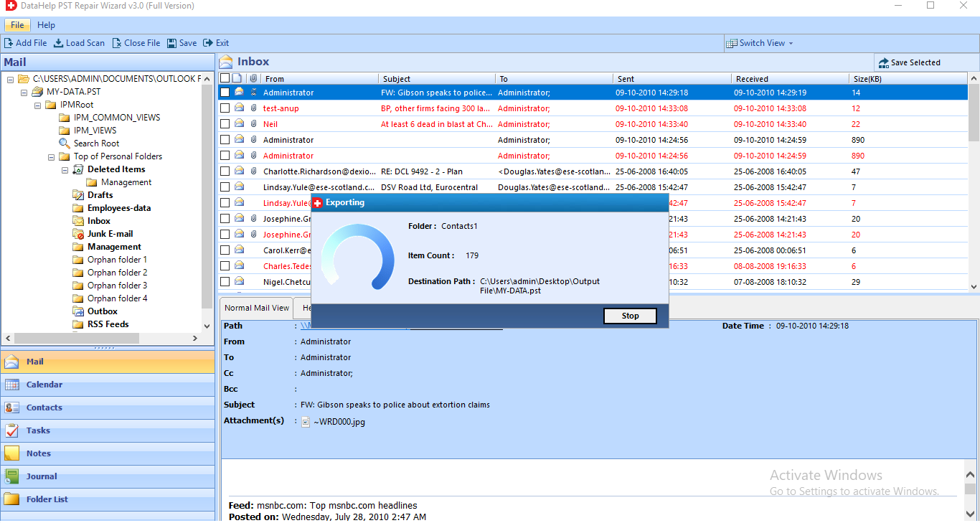Screen dimensions: 980x523
Task: Open the Contacts pane icon in sidebar
Action: [x=12, y=407]
